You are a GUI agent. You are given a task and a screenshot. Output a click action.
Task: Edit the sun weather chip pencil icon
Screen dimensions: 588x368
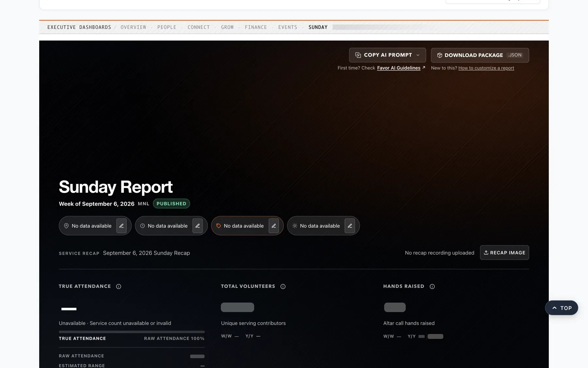[x=350, y=226]
